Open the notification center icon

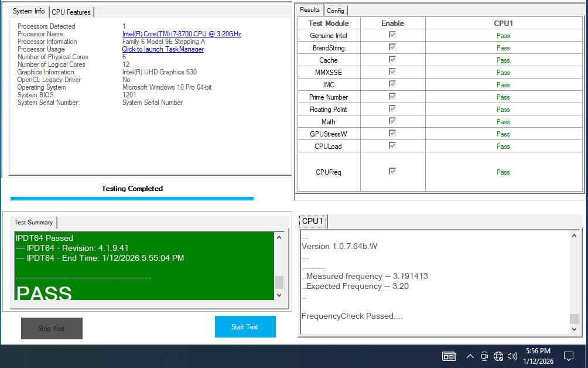[569, 356]
